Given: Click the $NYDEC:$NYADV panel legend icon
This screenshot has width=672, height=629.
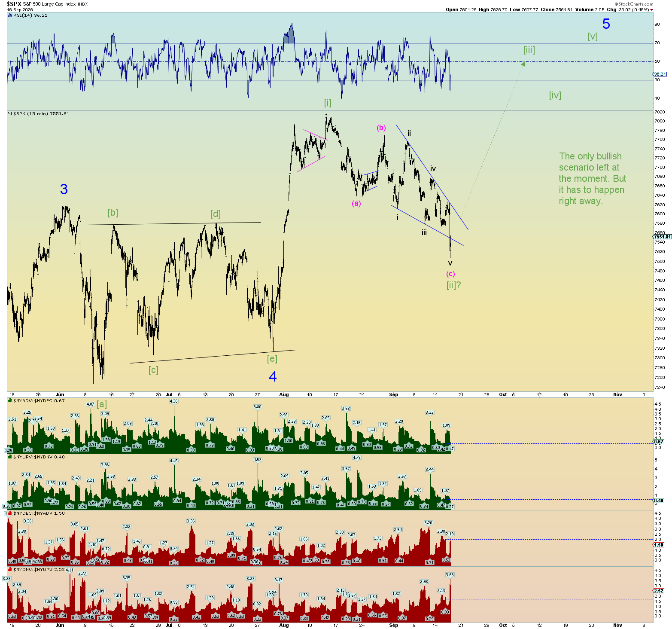Looking at the screenshot, I should click(x=10, y=513).
